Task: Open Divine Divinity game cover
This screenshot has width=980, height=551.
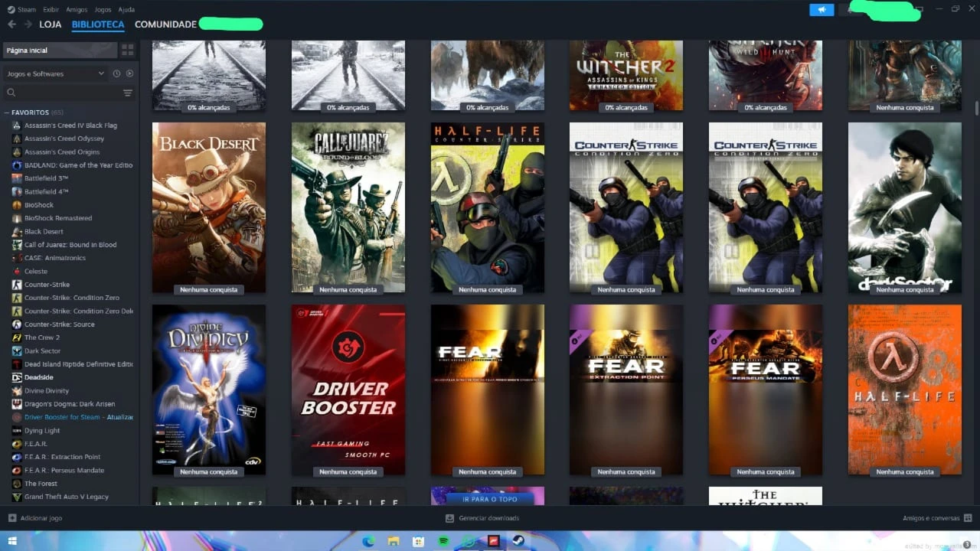Action: pyautogui.click(x=209, y=390)
